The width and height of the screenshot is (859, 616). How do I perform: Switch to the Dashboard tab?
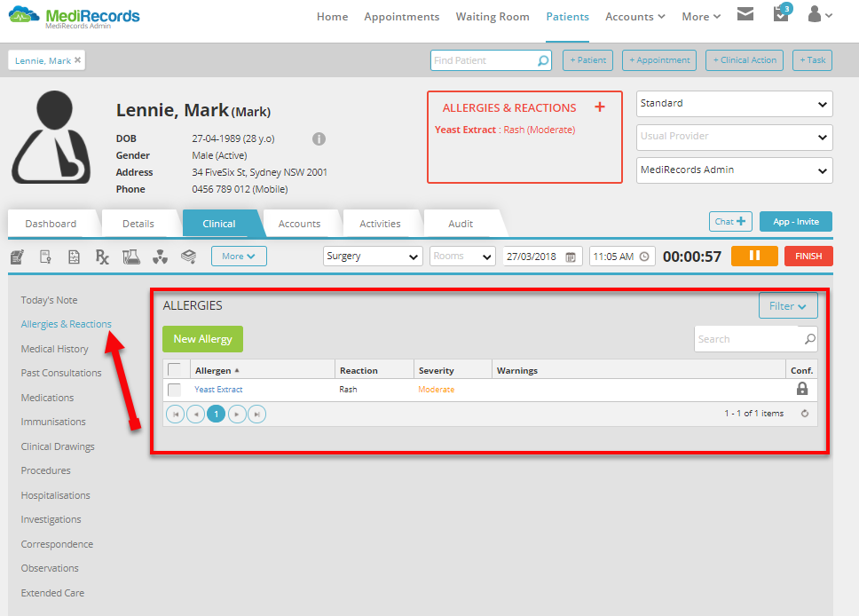click(51, 224)
